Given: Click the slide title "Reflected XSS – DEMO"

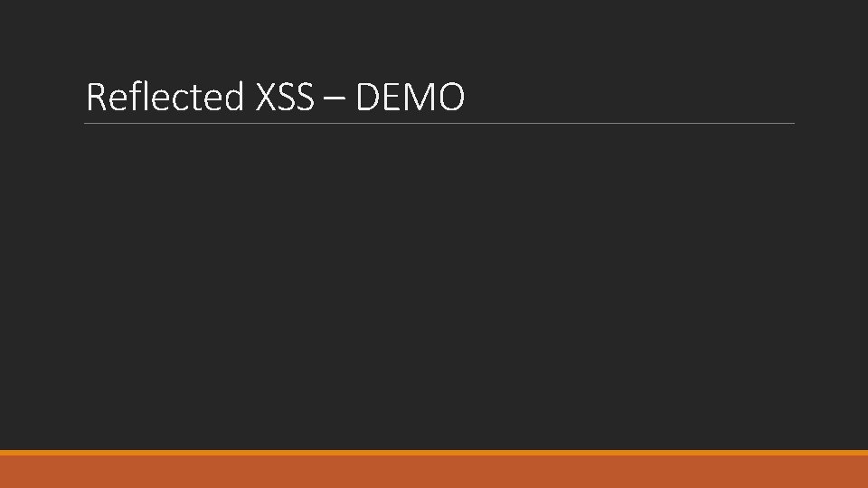Looking at the screenshot, I should tap(276, 97).
